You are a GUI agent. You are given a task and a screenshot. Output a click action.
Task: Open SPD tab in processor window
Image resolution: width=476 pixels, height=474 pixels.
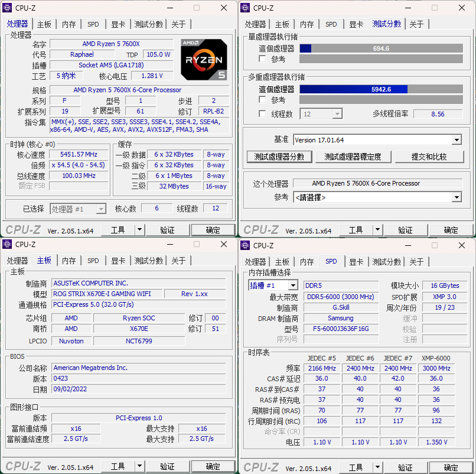[x=93, y=24]
